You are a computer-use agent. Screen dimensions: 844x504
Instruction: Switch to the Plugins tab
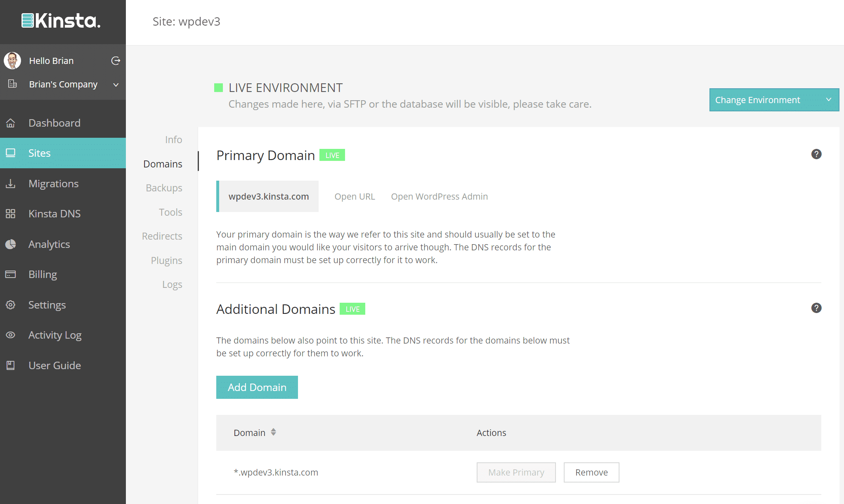166,260
